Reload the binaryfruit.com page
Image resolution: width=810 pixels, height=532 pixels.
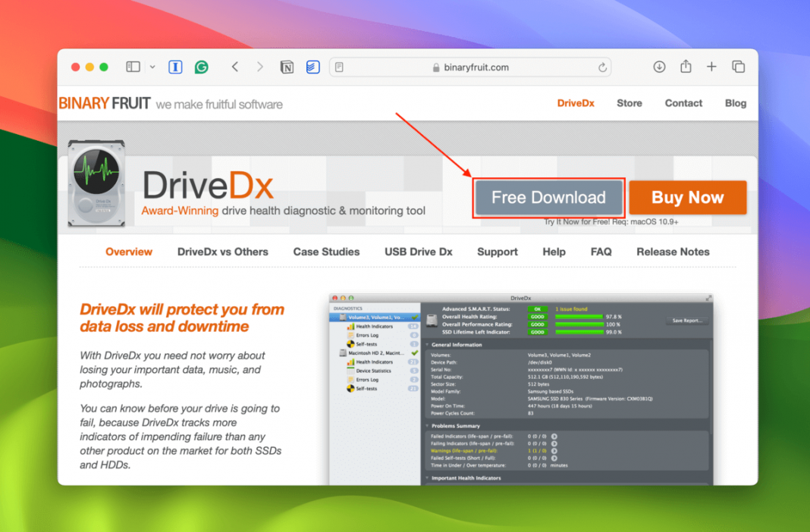[x=602, y=67]
